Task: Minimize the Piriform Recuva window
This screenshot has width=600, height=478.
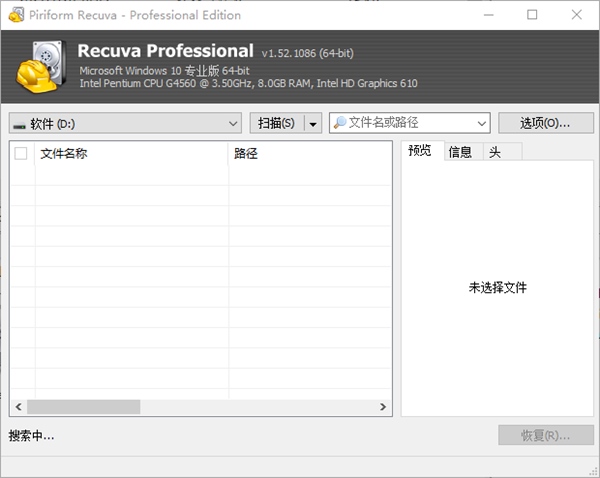Action: 489,15
